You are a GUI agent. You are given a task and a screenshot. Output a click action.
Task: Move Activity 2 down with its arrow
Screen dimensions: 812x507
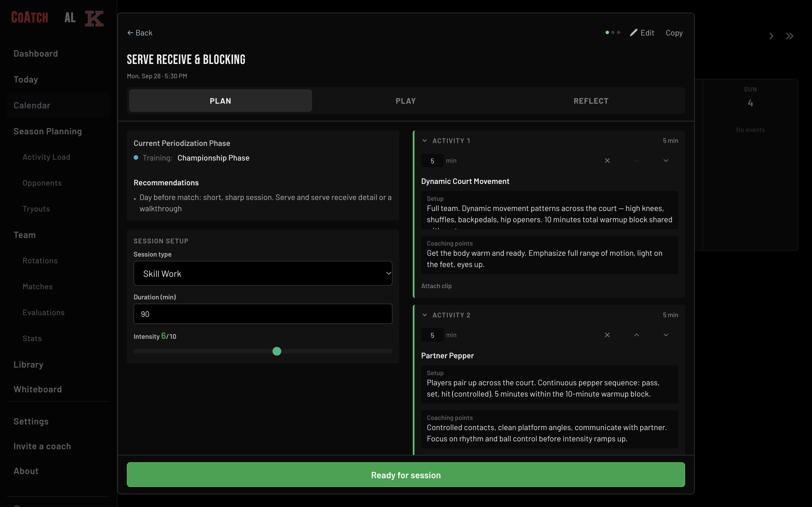pos(666,335)
